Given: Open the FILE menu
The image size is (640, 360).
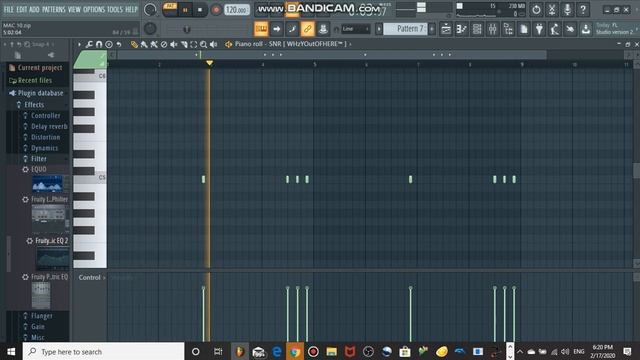Looking at the screenshot, I should pos(9,9).
